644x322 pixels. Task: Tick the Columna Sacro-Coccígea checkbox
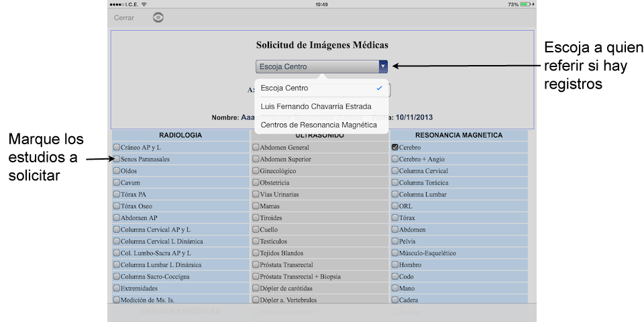point(117,276)
